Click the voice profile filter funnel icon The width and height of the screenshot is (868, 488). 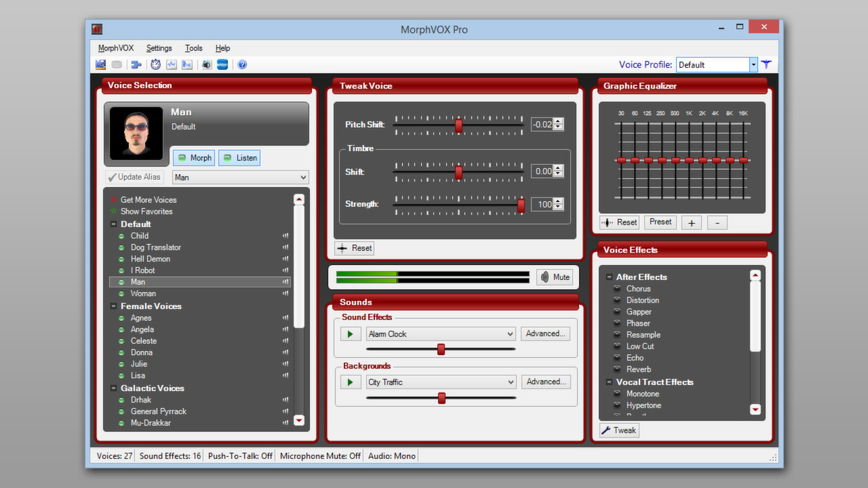pyautogui.click(x=766, y=64)
